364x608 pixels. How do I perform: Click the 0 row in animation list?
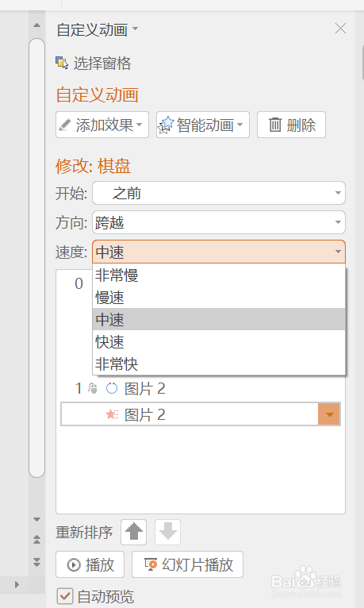coord(79,284)
